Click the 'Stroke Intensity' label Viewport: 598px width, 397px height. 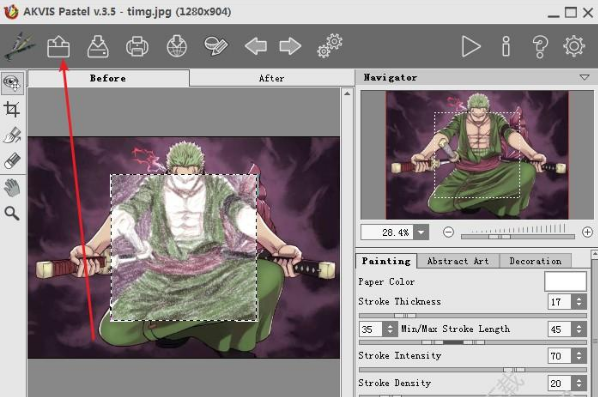[x=400, y=356]
